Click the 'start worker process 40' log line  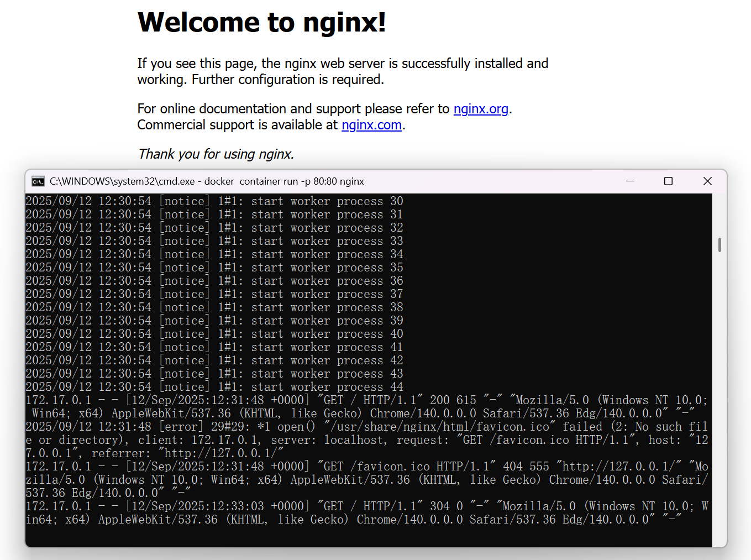(x=214, y=333)
